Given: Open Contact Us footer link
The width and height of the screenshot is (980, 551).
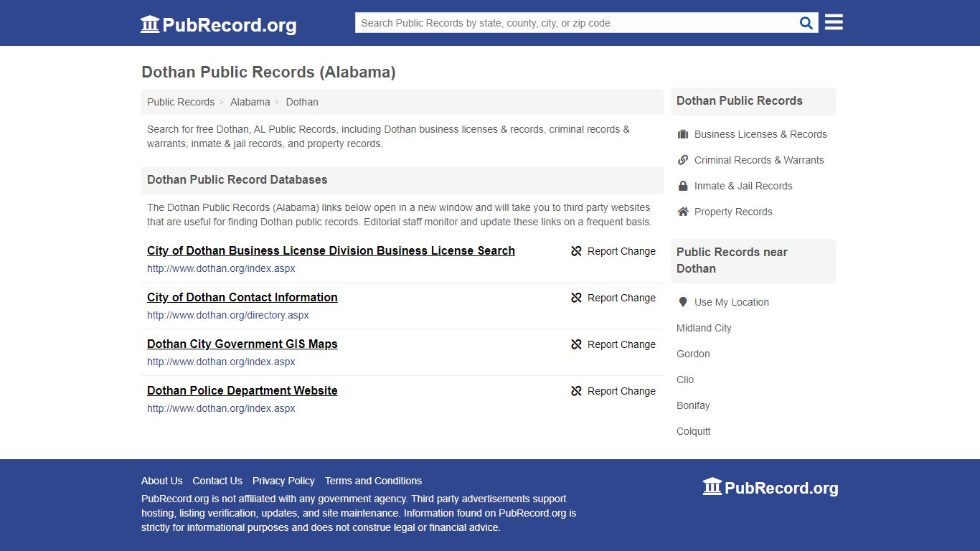Looking at the screenshot, I should tap(217, 481).
